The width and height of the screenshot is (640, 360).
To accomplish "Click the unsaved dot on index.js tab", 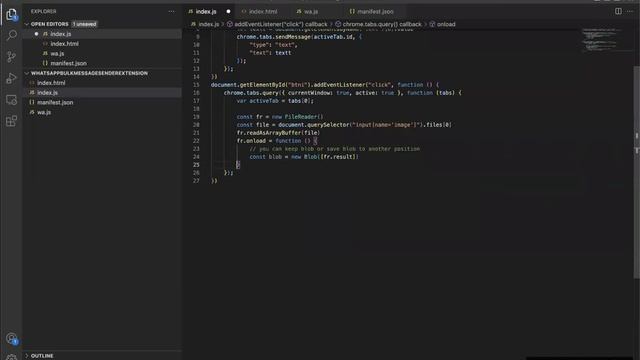I will [x=228, y=11].
